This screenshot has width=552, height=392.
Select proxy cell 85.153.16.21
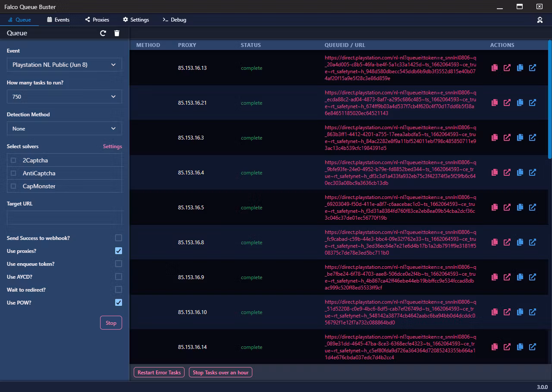click(x=192, y=103)
